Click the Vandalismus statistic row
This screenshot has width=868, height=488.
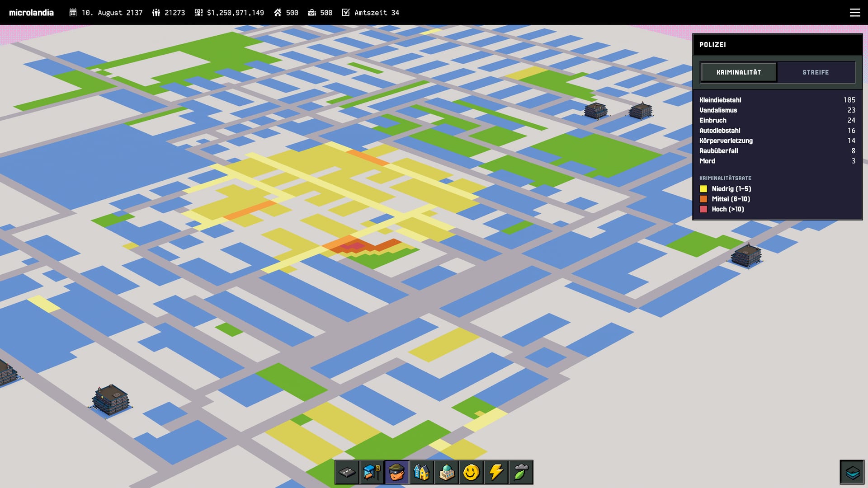(777, 110)
